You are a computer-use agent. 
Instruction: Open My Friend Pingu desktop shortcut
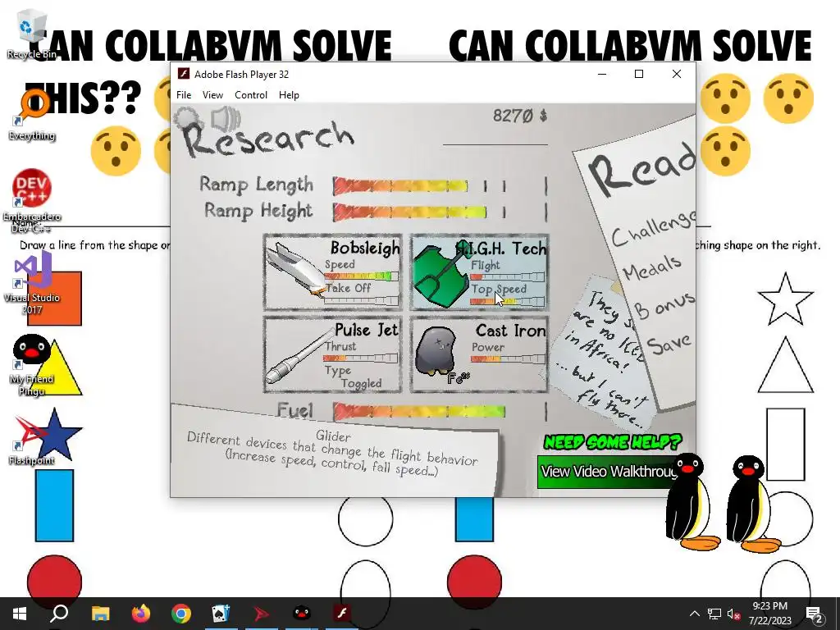[32, 365]
